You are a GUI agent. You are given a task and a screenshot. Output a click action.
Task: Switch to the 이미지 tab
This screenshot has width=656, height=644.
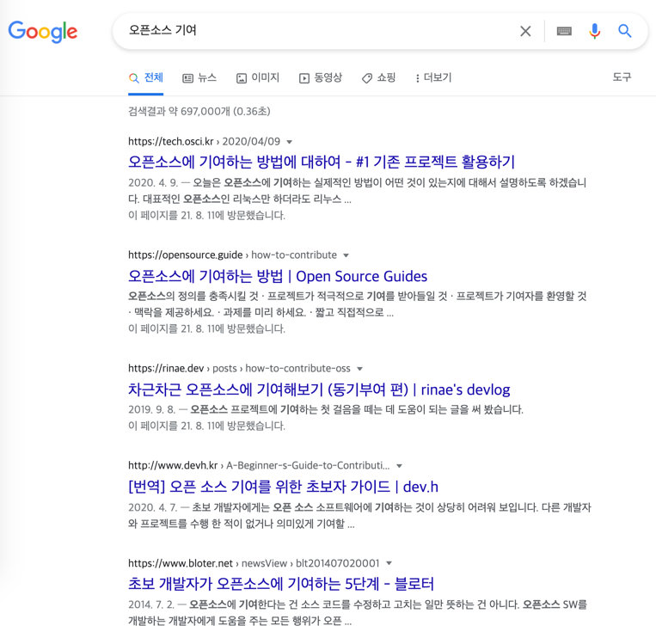258,78
